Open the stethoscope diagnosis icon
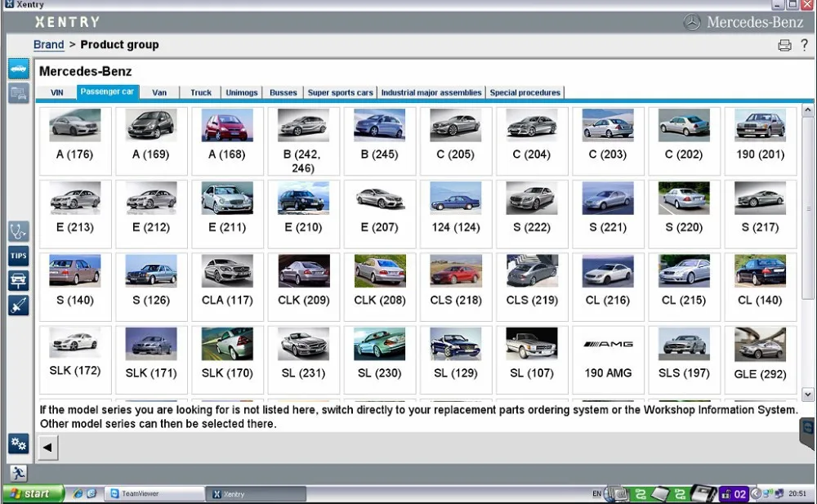The image size is (817, 504). pos(18,231)
